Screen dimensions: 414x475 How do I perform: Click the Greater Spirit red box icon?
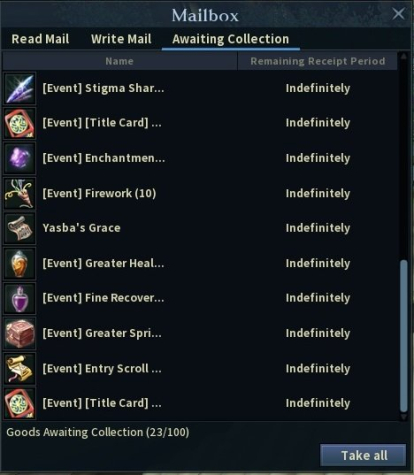(20, 334)
